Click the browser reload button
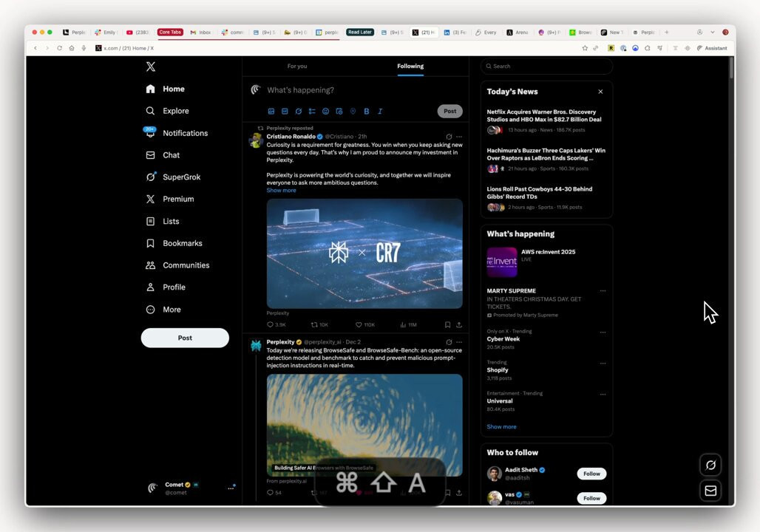This screenshot has width=760, height=532. (59, 48)
